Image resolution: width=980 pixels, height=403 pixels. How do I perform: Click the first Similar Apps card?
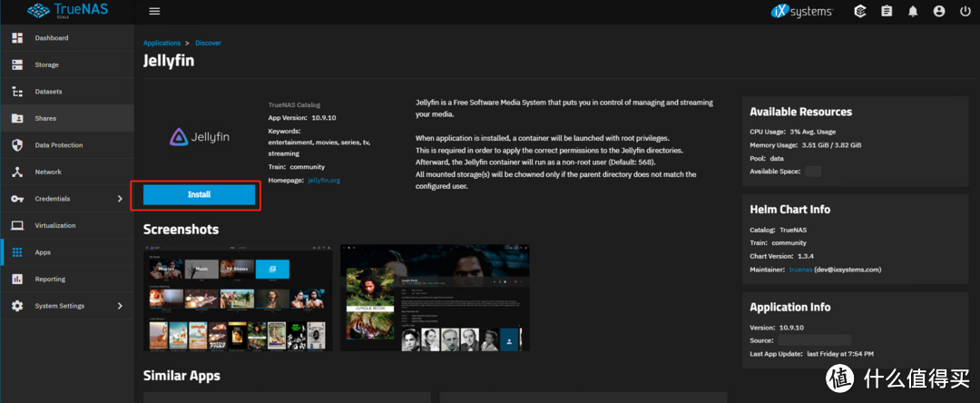pyautogui.click(x=287, y=398)
